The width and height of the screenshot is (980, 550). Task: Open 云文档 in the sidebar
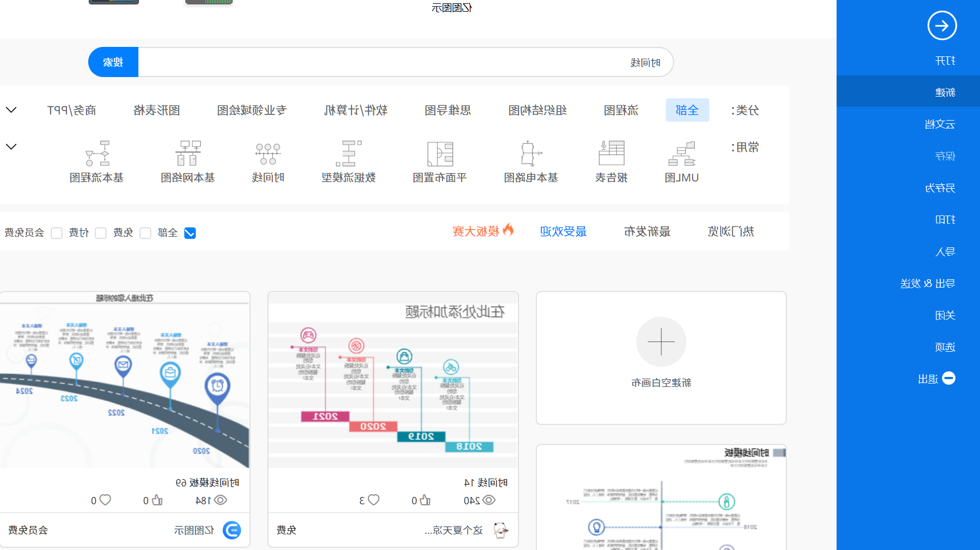point(940,124)
